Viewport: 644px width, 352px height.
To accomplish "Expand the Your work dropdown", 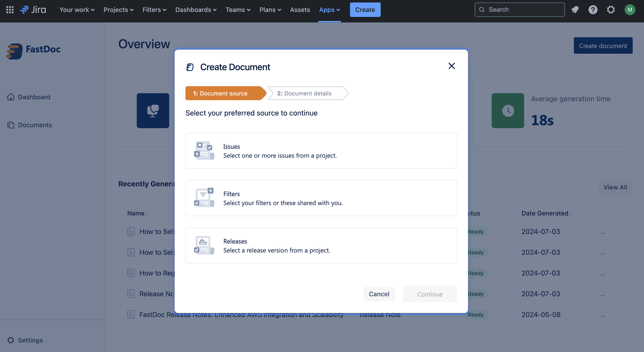I will (77, 10).
